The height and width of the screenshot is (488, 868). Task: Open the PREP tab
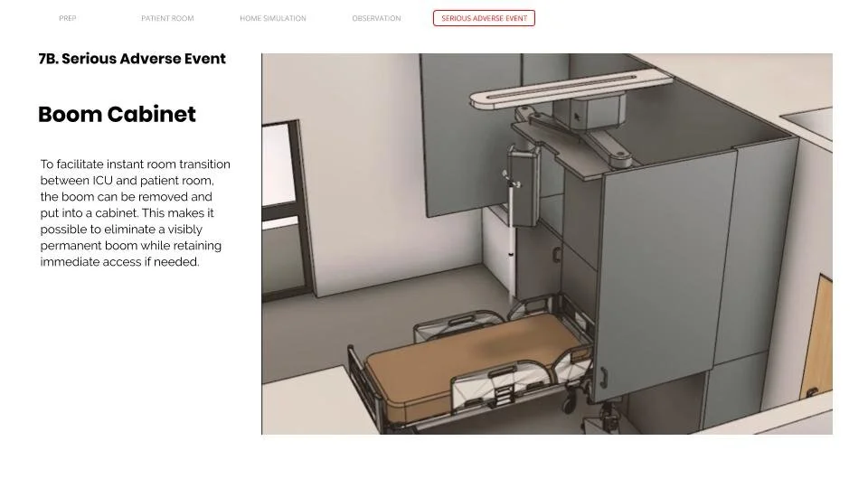coord(68,18)
